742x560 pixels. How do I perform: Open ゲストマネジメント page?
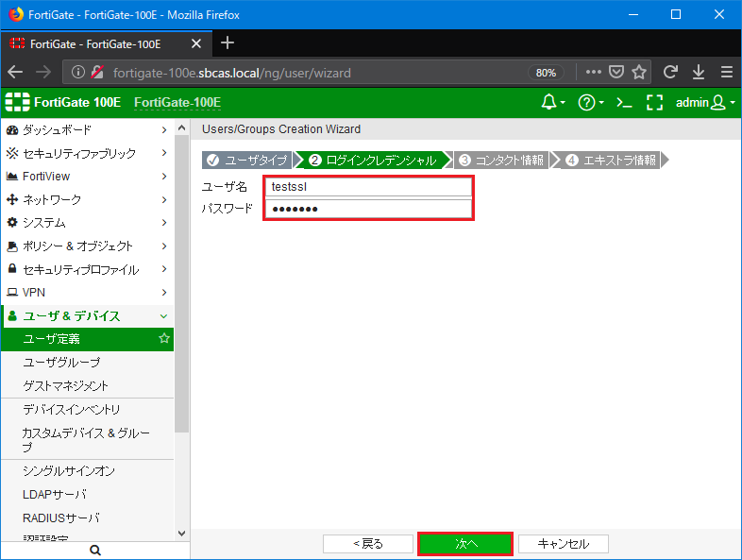point(87,385)
